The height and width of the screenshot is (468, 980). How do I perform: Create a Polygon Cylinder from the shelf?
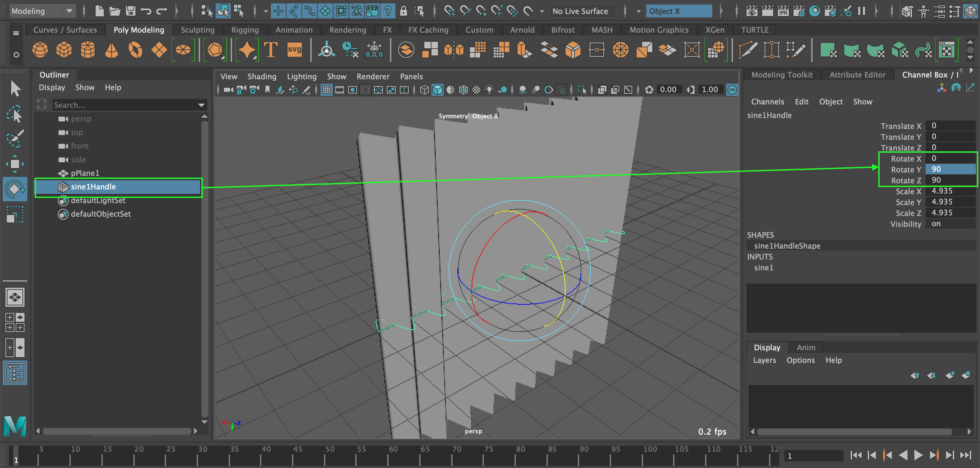(x=88, y=50)
